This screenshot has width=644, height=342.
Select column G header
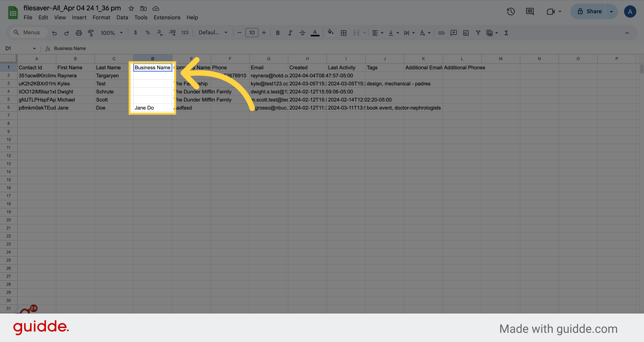pyautogui.click(x=269, y=59)
